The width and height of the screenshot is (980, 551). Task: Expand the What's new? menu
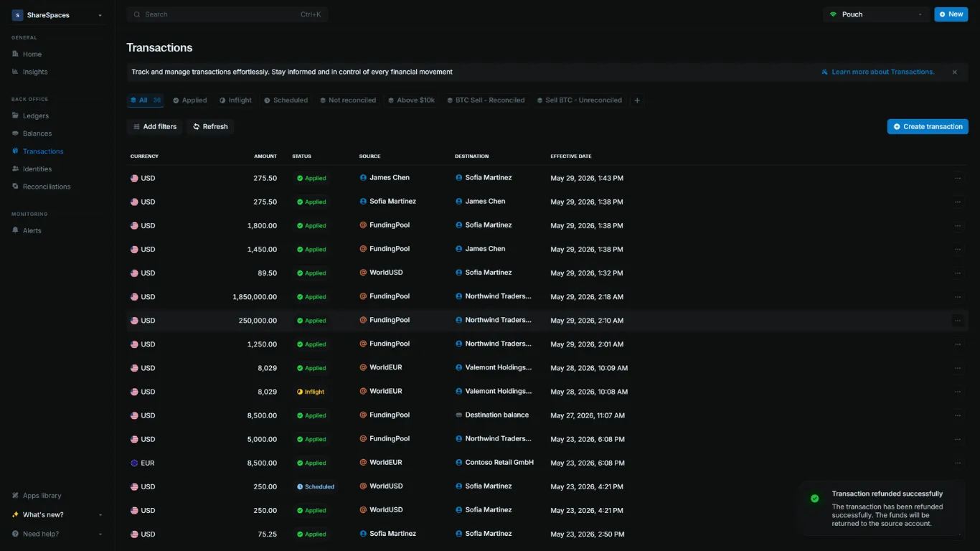click(57, 514)
